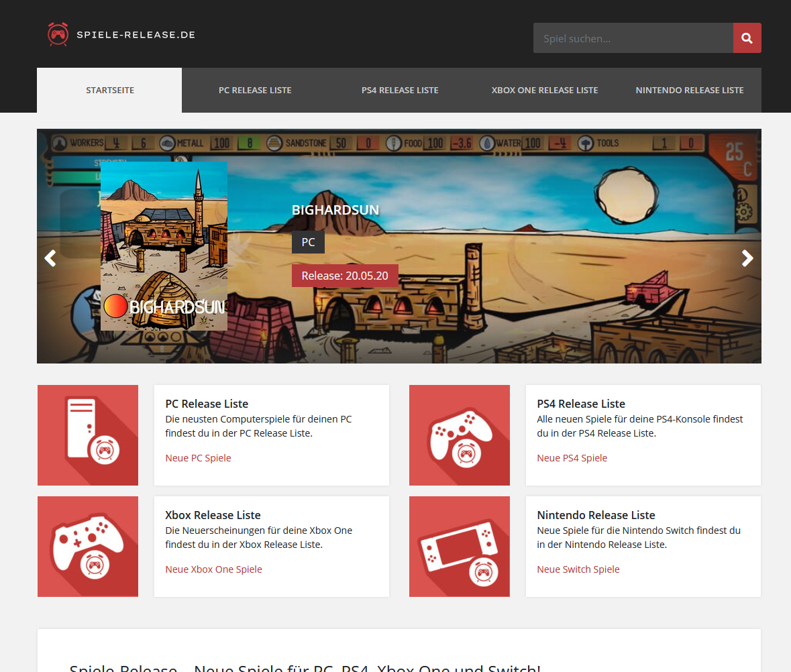
Task: Click the BigHardSun cover art thumbnail
Action: [x=164, y=246]
